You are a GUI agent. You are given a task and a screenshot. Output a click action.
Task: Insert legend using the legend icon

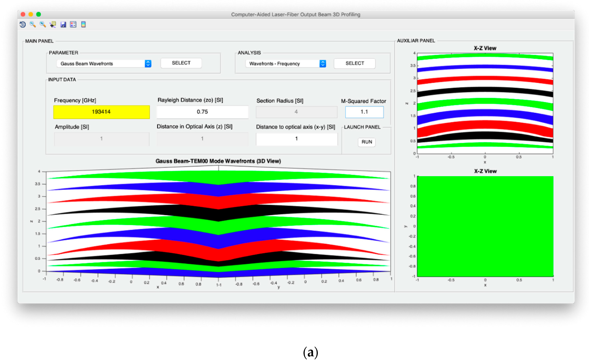click(x=73, y=25)
